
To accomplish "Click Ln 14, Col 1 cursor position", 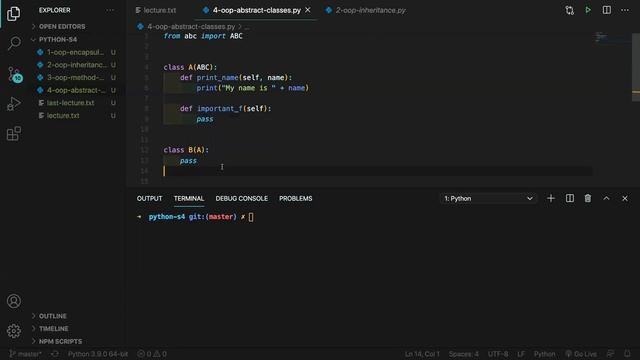I will coord(422,354).
